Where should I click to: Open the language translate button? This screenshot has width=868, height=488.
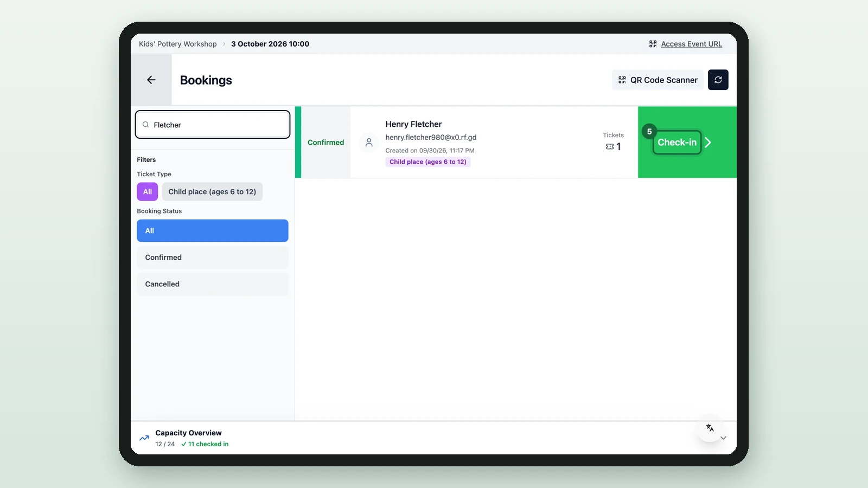[710, 428]
